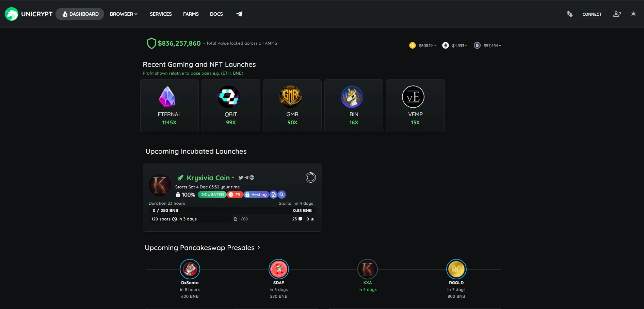Toggle light/dark theme sun icon

coord(633,14)
